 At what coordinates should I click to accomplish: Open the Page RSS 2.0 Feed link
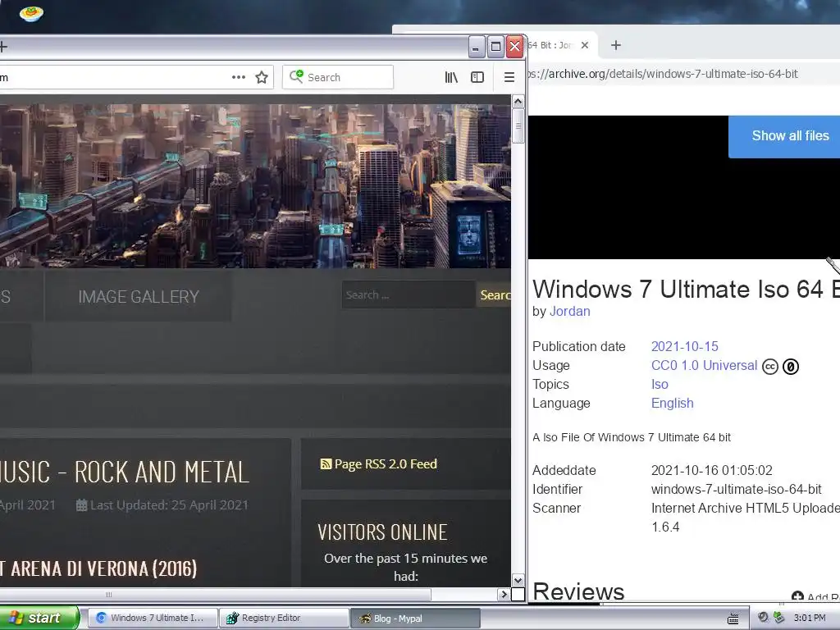386,464
